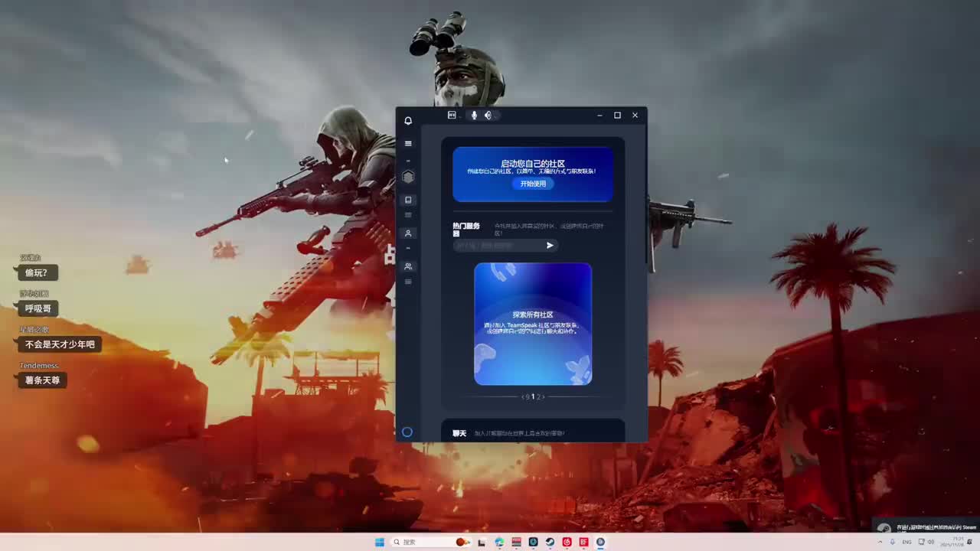This screenshot has width=980, height=551.
Task: Open the single-person contacts icon in sidebar
Action: [x=408, y=233]
